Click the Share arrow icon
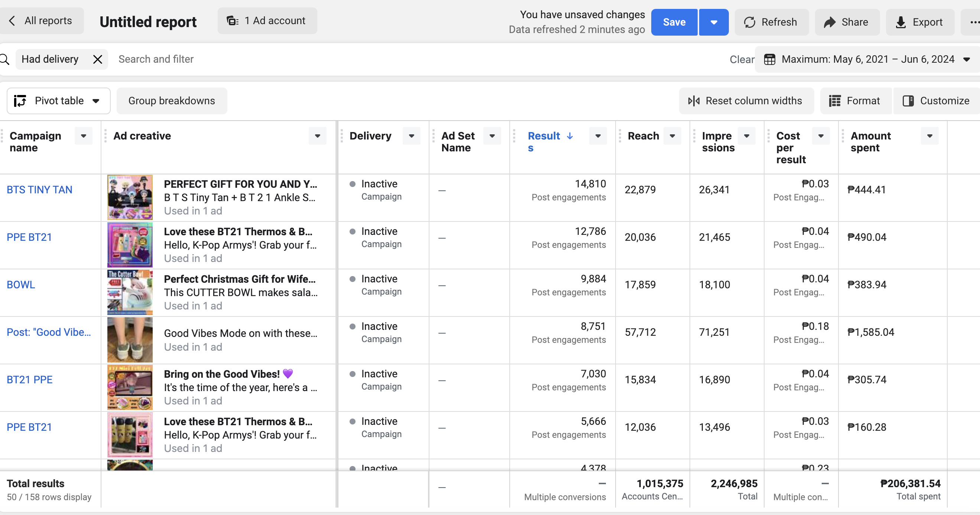980x515 pixels. [829, 22]
